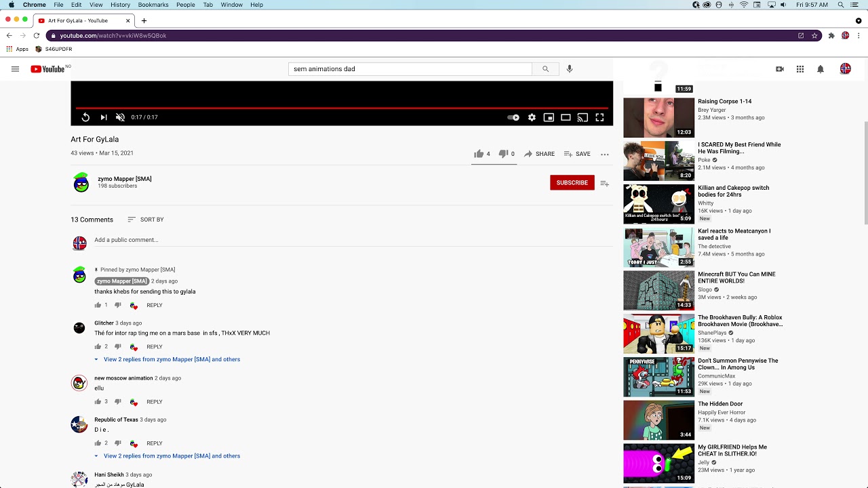Open more actions for the video
Viewport: 868px width, 488px height.
605,154
